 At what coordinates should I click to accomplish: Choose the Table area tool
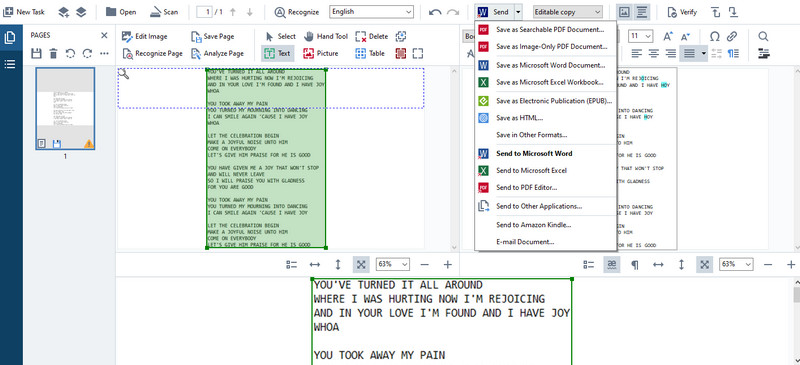370,53
